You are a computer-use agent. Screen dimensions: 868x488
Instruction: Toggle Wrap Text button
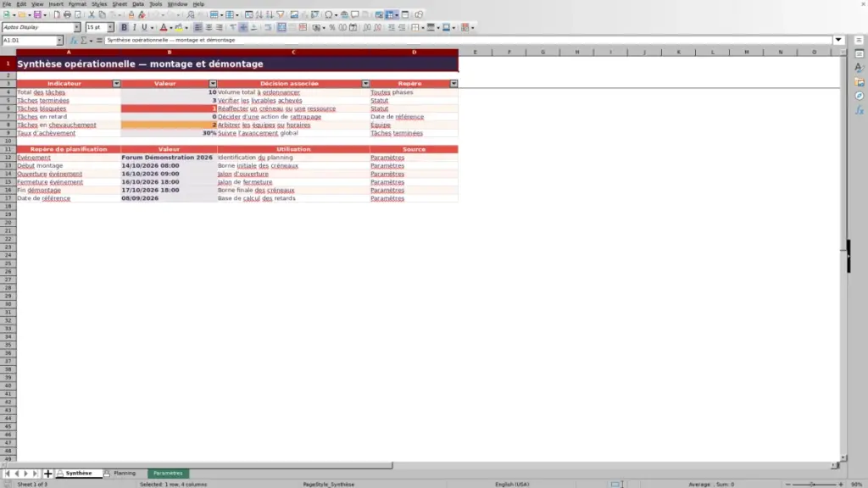[x=268, y=28]
